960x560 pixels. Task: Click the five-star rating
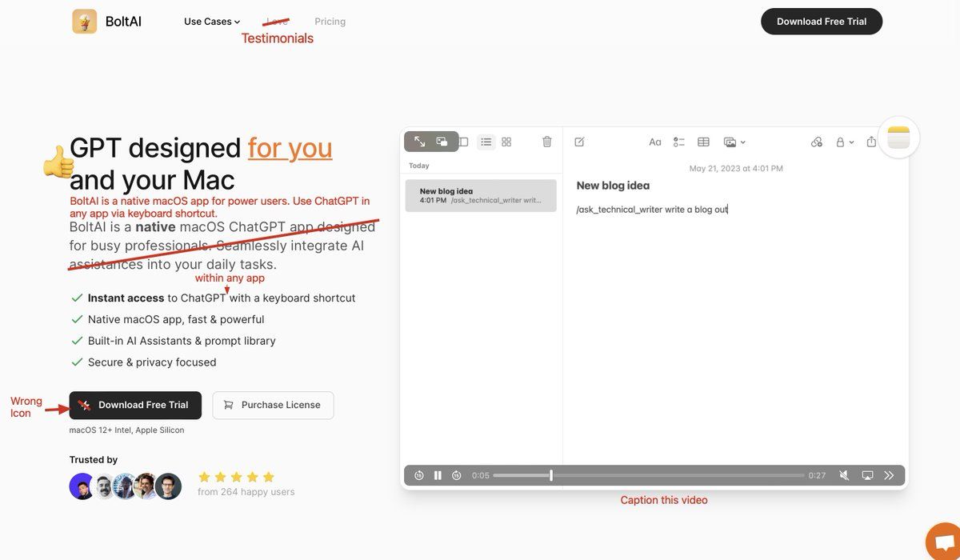pos(236,477)
